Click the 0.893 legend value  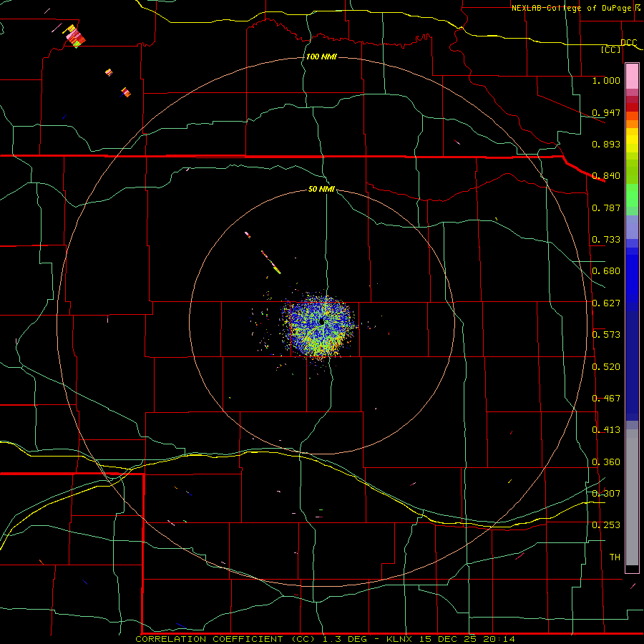click(606, 144)
